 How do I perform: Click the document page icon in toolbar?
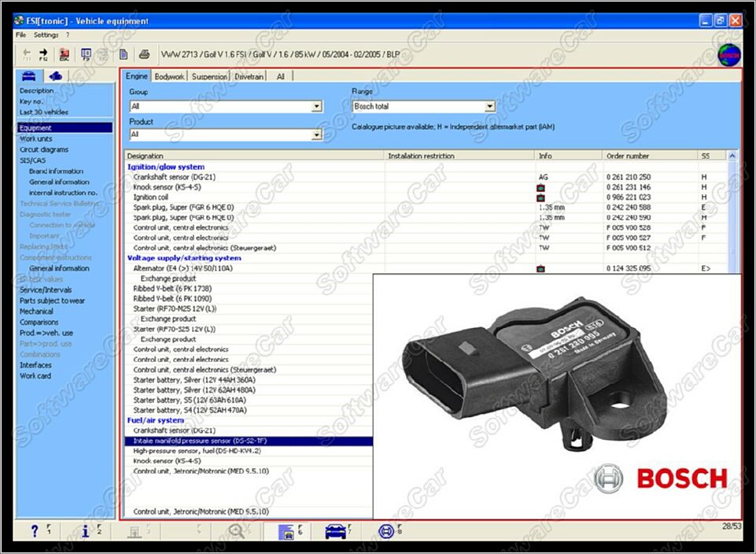[x=124, y=54]
